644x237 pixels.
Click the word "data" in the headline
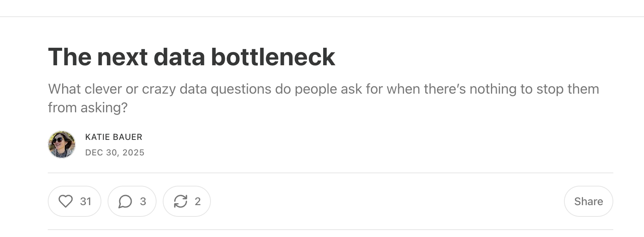pos(179,57)
